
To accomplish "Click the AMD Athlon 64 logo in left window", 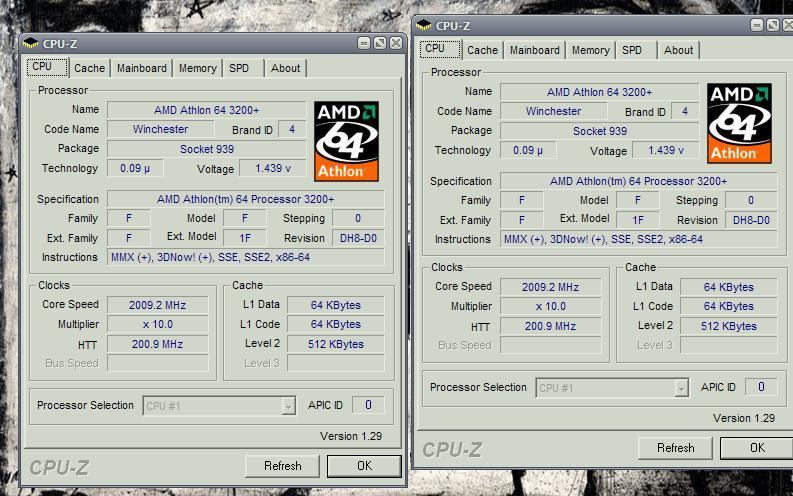I will point(346,141).
